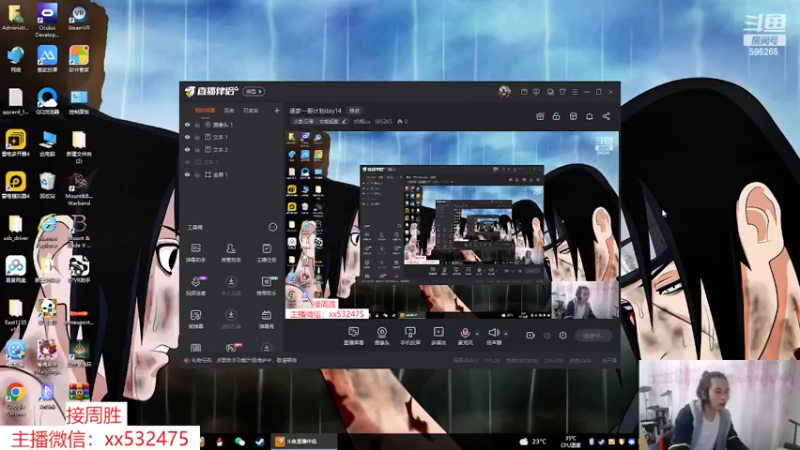This screenshot has height=450, width=800.
Task: Toggle the lock on 文本 2 source
Action: [x=197, y=149]
